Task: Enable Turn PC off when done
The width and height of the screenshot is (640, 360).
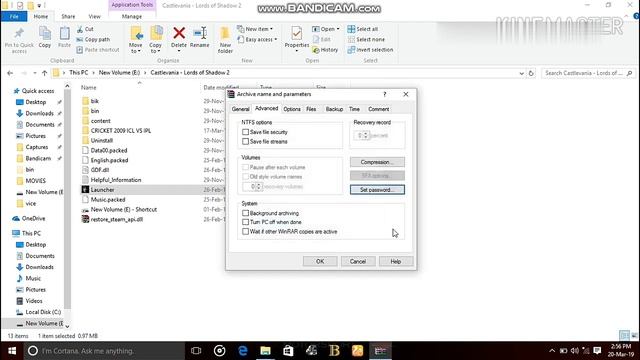Action: point(245,222)
